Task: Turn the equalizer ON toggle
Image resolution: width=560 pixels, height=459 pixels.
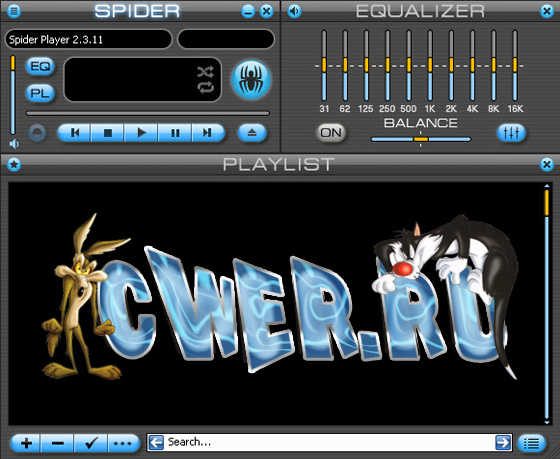Action: [331, 133]
